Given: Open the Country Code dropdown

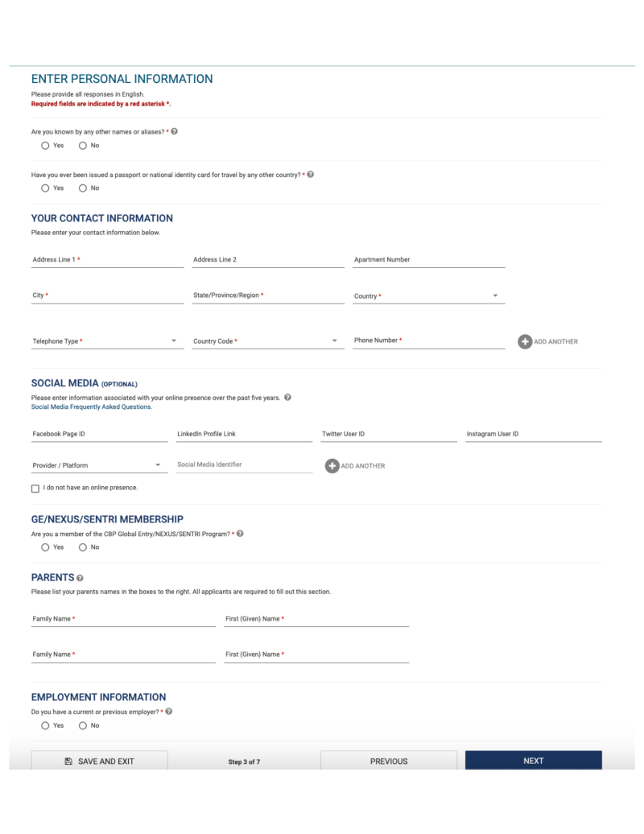Looking at the screenshot, I should tap(268, 341).
